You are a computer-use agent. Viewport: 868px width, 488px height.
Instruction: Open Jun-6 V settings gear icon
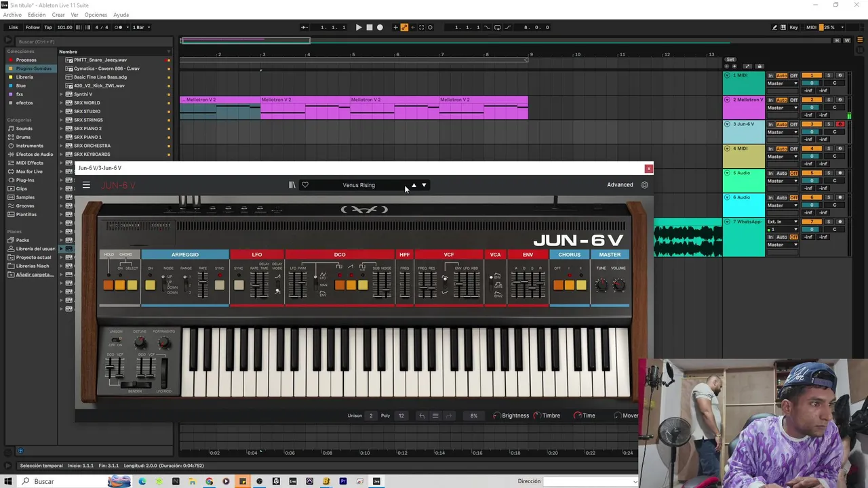644,185
